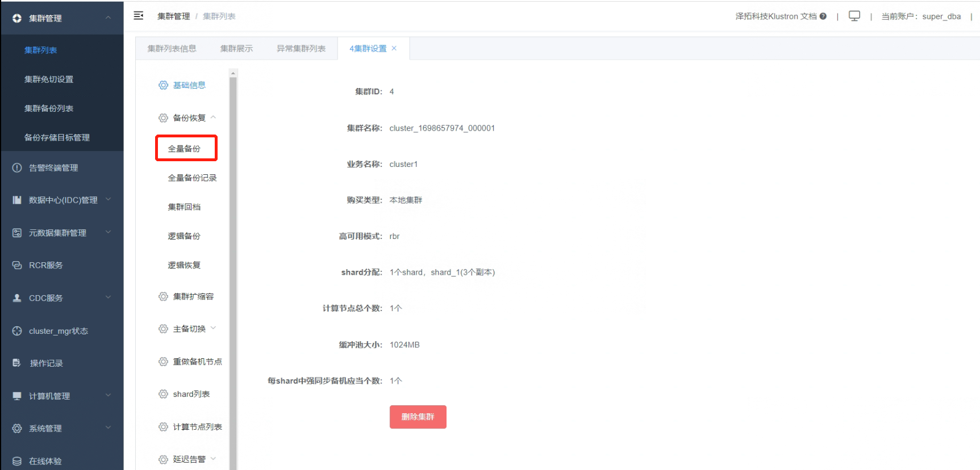This screenshot has width=980, height=470.
Task: Click current account super_dba
Action: coord(921,16)
